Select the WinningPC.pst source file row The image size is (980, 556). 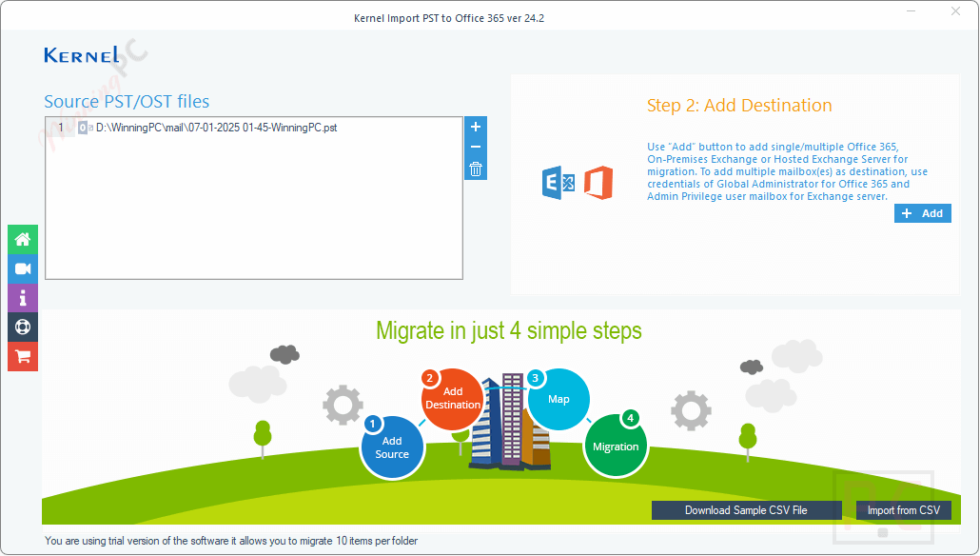coord(254,128)
